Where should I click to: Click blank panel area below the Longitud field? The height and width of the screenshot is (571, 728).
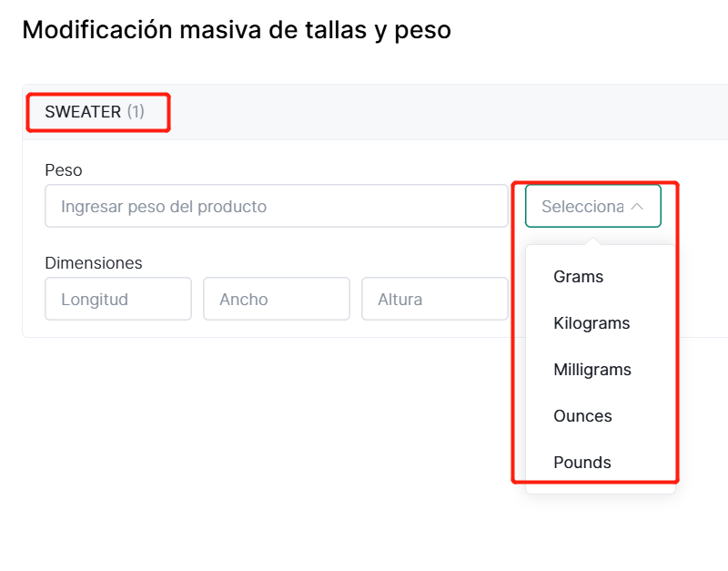point(118,329)
